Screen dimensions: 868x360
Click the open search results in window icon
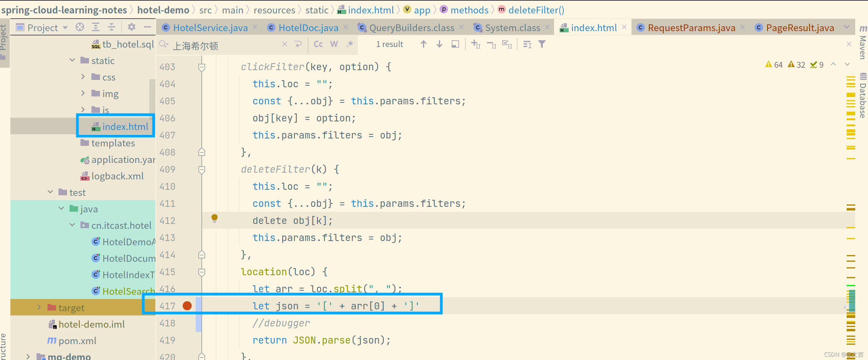[455, 44]
